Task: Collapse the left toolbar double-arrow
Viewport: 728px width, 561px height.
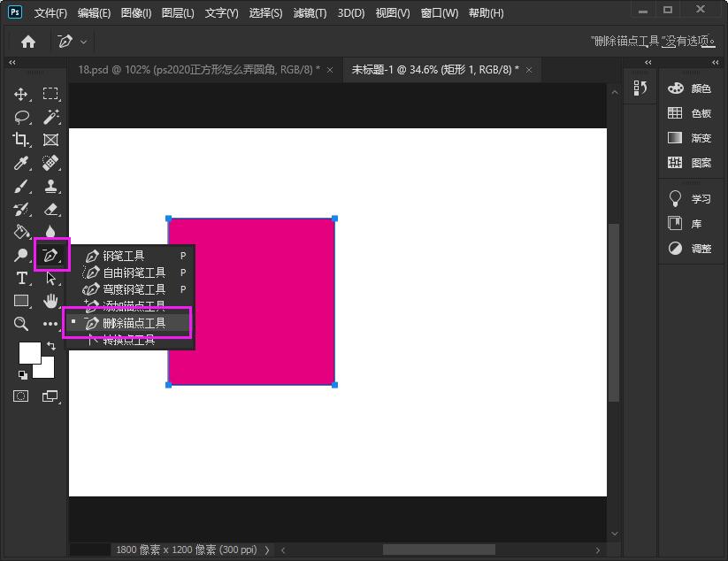Action: [12, 62]
